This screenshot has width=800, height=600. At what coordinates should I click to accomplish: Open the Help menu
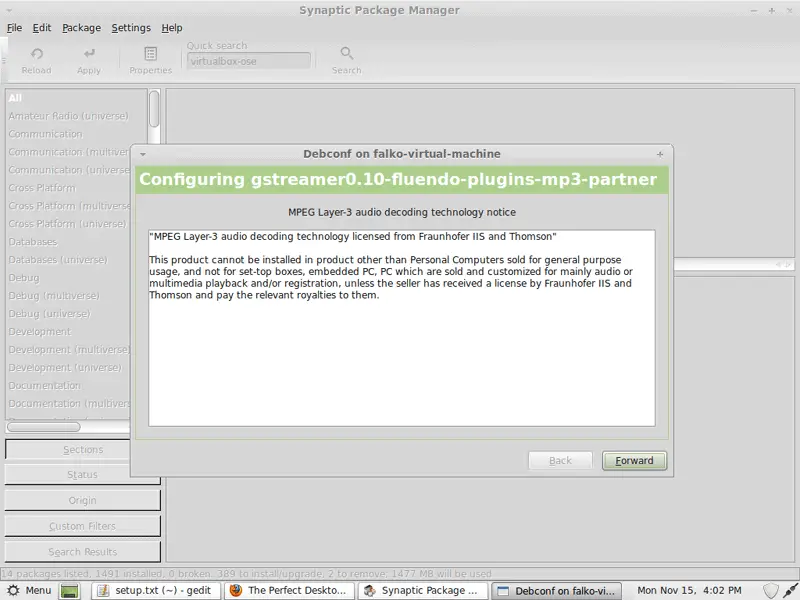pyautogui.click(x=172, y=28)
